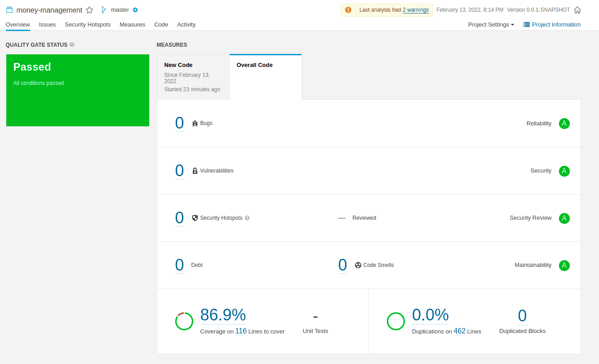
Task: Click help icon beside Quality Gate Status
Action: tap(72, 45)
